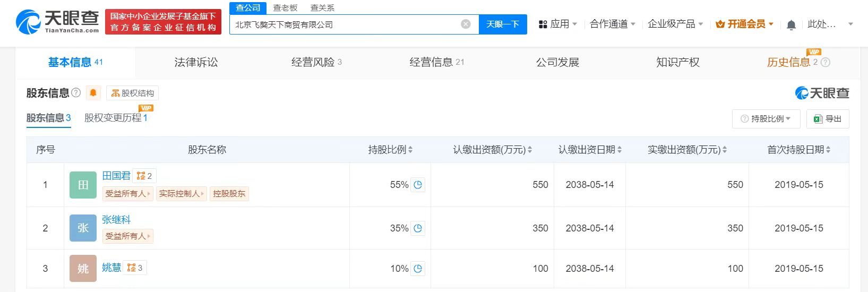Click the 2038-05-14 date in 张继科 row

590,228
